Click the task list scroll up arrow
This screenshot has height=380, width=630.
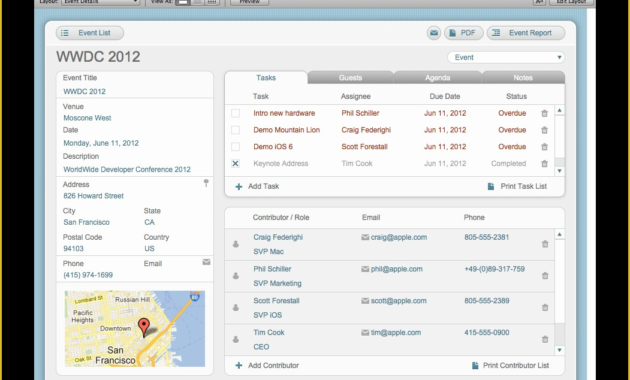[559, 110]
